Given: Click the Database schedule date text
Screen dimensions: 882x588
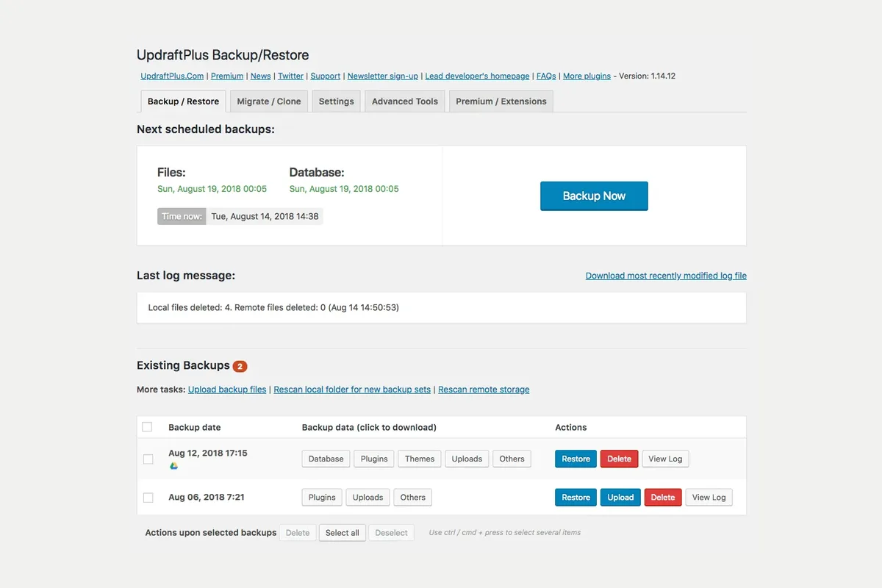Looking at the screenshot, I should [344, 189].
